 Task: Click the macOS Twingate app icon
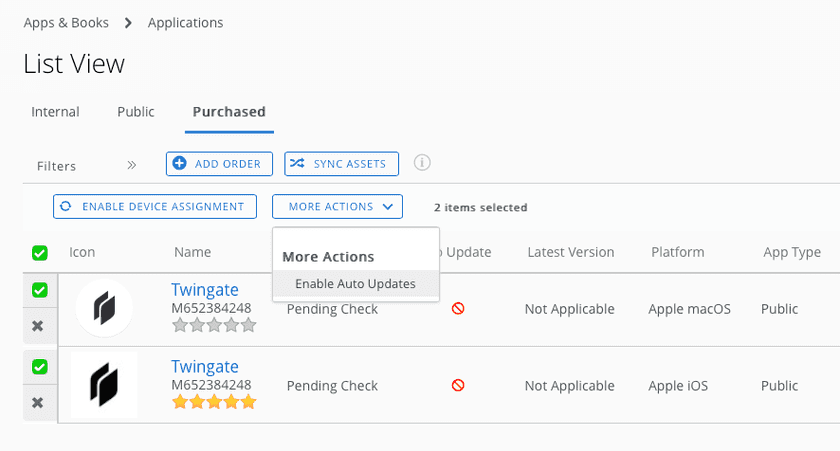click(x=104, y=308)
